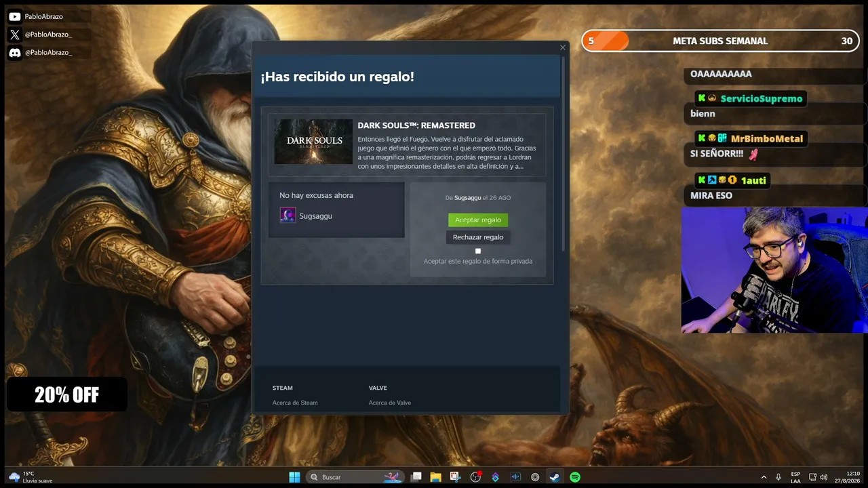This screenshot has height=488, width=868.
Task: Open the network tray icon
Action: (813, 477)
